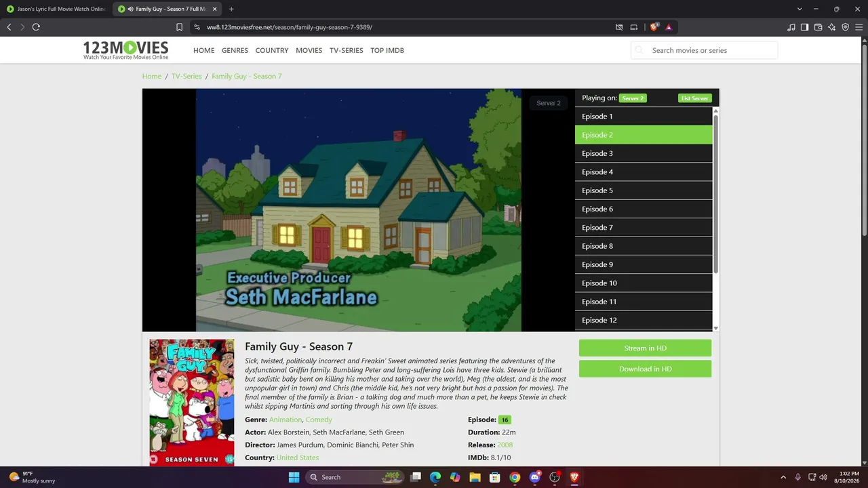Select Episode 10 in the episode list
The width and height of the screenshot is (868, 488).
click(644, 283)
